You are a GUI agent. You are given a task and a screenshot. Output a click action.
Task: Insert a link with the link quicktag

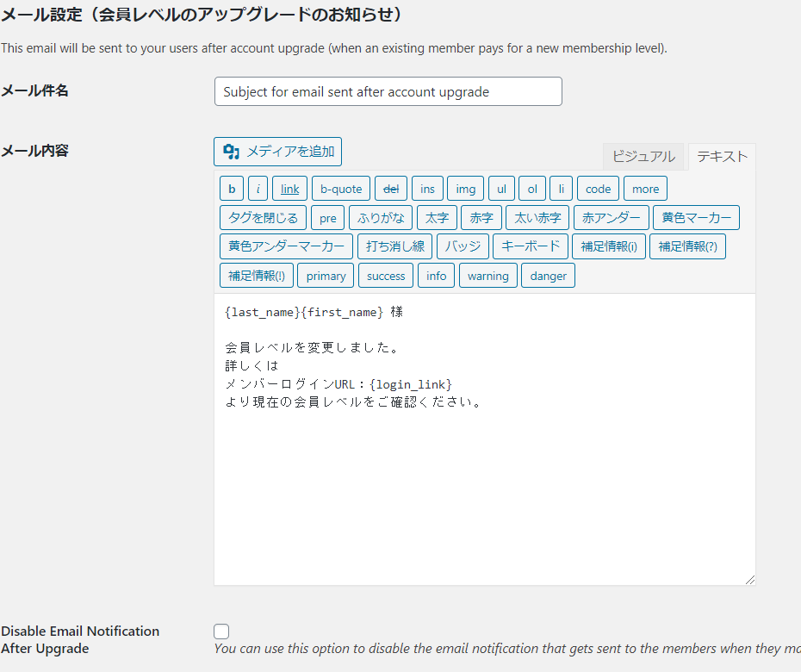click(289, 189)
